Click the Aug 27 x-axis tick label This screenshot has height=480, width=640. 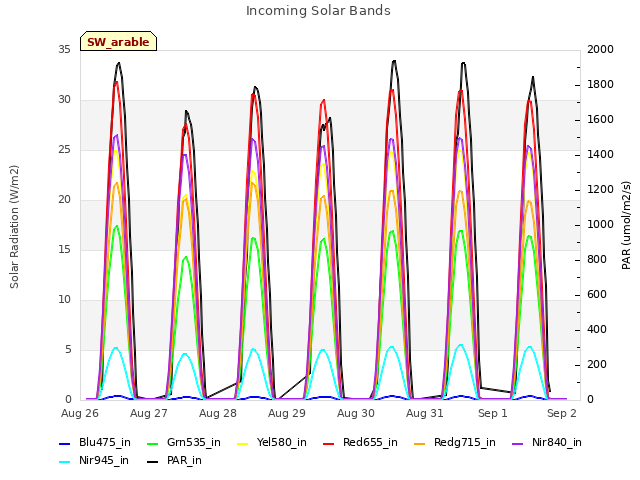[x=149, y=413]
